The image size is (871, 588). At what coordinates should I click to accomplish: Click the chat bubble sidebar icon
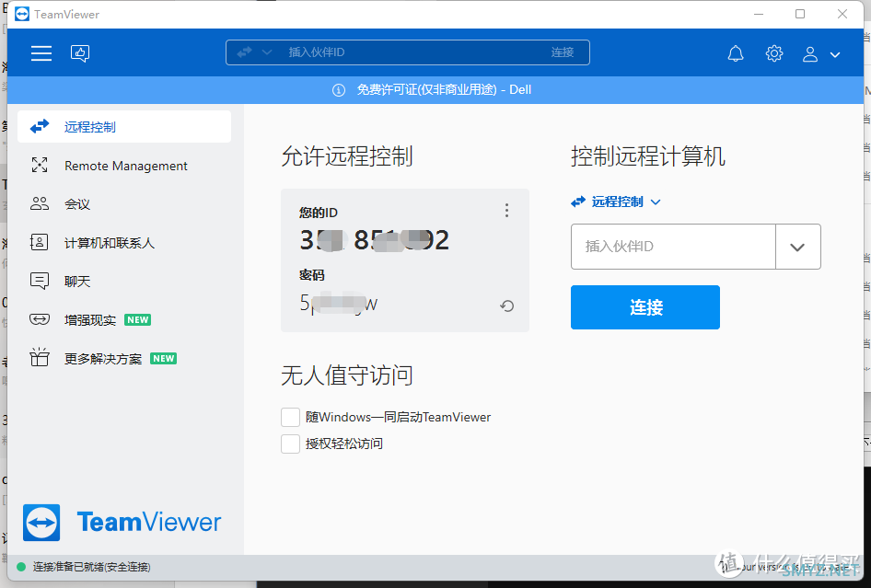(x=40, y=281)
